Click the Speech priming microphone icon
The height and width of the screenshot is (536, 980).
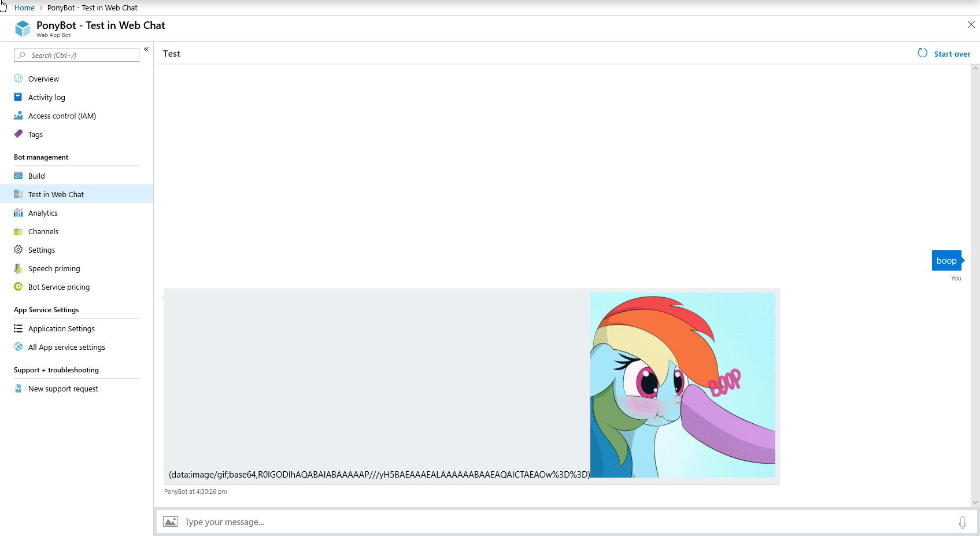[x=19, y=268]
